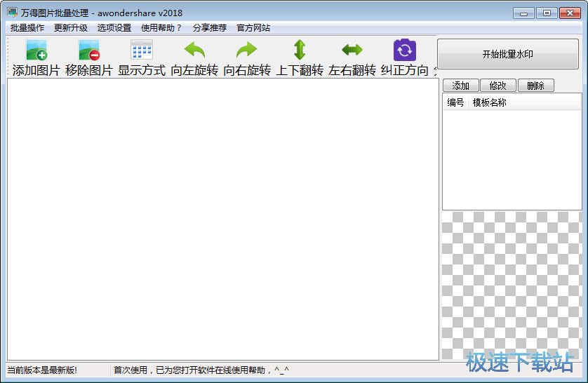The image size is (588, 383).
Task: Open the 选项设置 menu
Action: [114, 28]
